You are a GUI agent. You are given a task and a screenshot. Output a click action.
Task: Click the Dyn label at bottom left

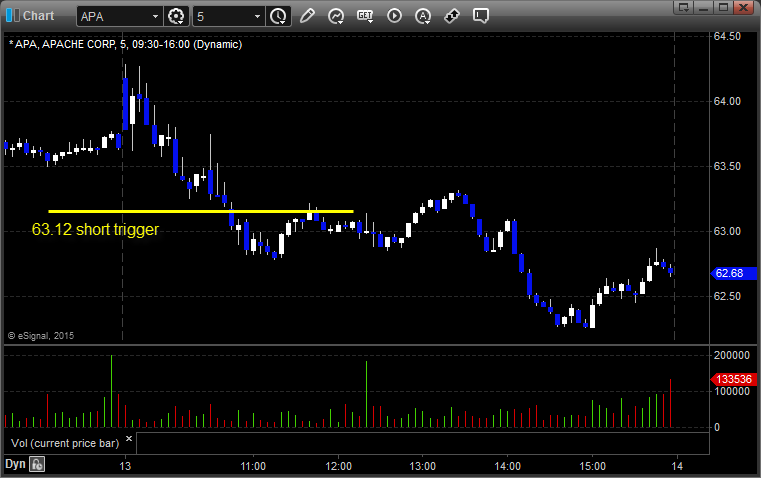(x=15, y=464)
